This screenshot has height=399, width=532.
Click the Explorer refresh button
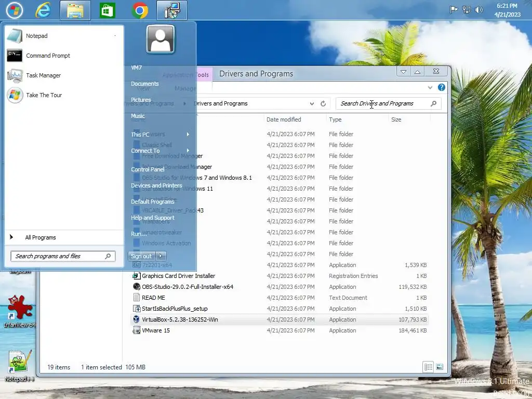click(x=323, y=103)
